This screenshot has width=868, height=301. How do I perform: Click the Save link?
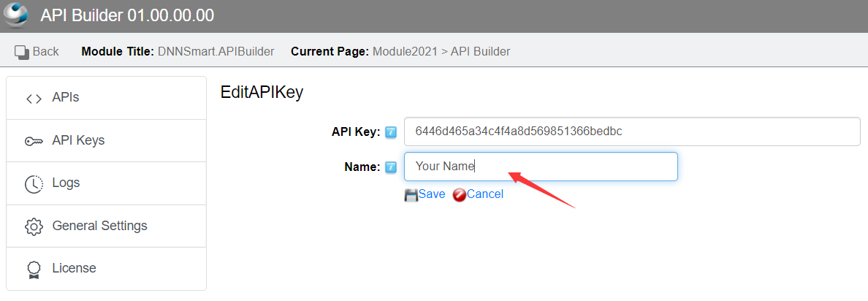pos(432,194)
